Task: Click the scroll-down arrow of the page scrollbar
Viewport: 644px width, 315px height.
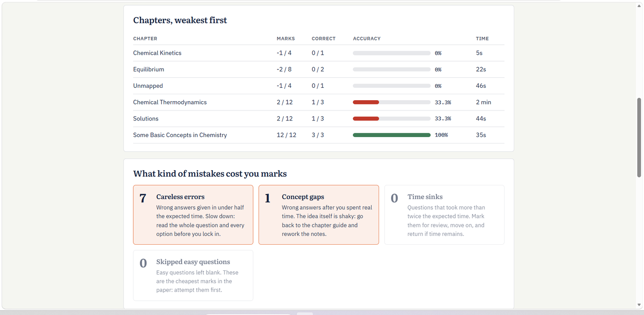Action: (639, 305)
